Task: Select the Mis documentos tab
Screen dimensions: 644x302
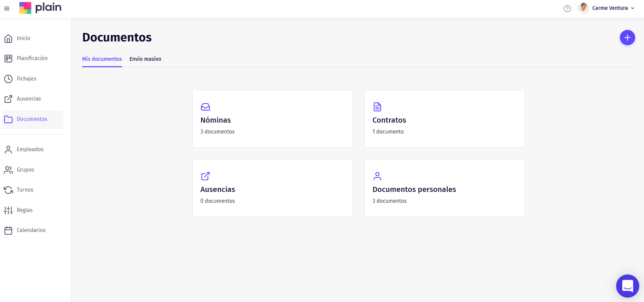Action: (102, 59)
